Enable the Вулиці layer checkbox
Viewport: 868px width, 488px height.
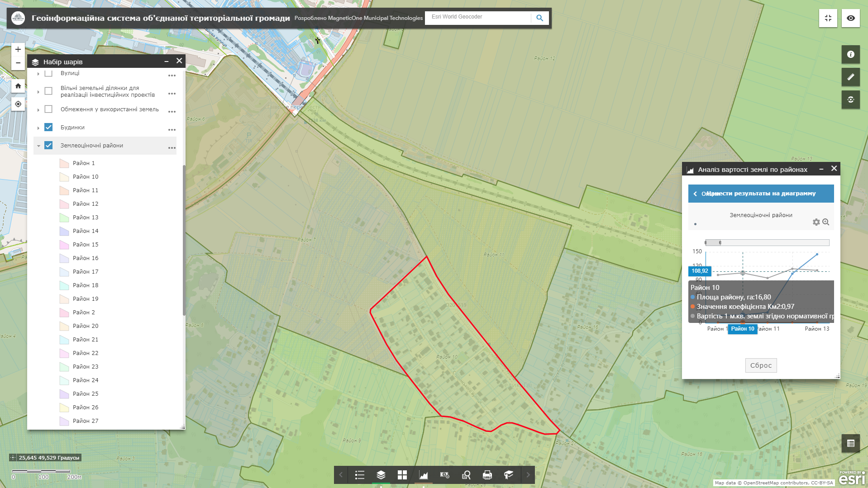[48, 73]
